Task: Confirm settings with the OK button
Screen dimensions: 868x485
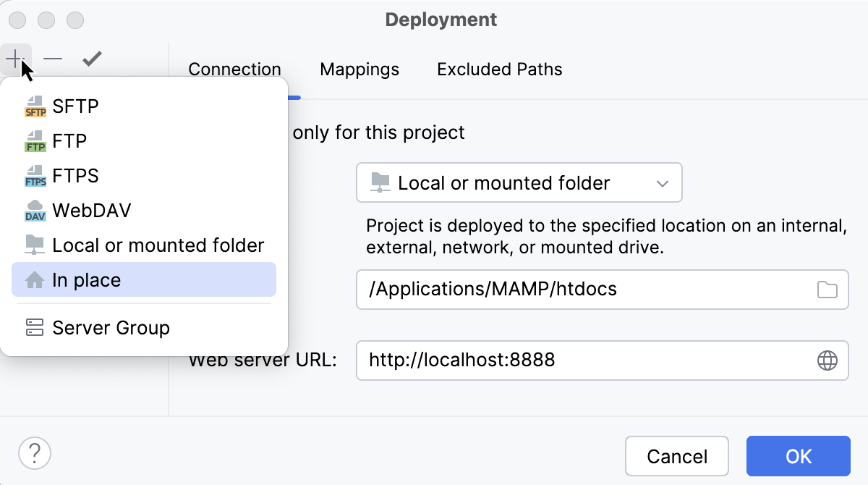Action: 798,456
